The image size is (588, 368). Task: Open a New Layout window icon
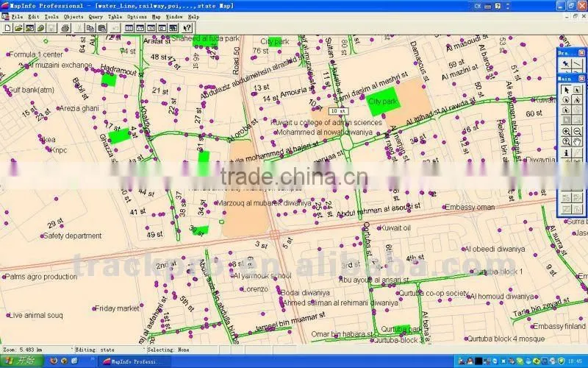(x=162, y=28)
